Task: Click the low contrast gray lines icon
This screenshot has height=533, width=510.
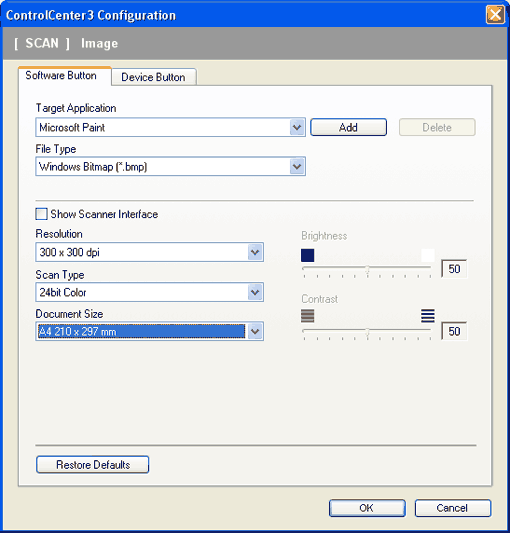Action: 307,316
